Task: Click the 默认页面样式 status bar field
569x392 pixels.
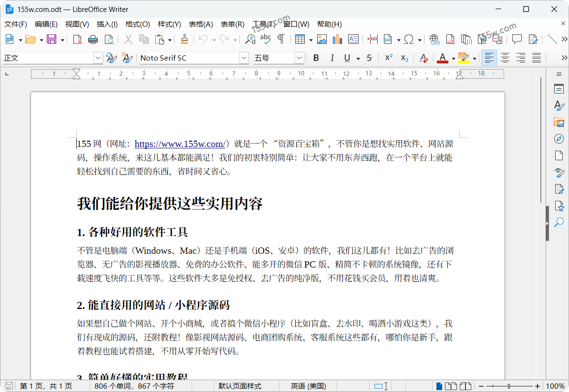Action: tap(240, 386)
